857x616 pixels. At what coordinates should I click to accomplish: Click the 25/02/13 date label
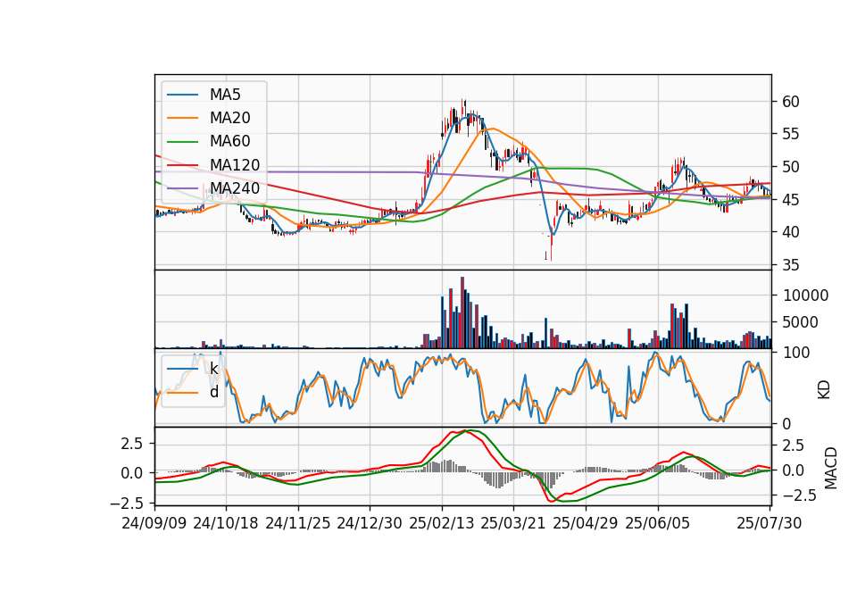click(442, 523)
